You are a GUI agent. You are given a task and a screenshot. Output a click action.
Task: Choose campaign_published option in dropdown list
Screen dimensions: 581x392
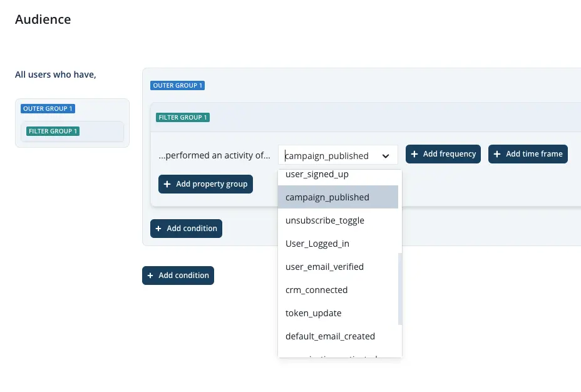[x=327, y=197]
